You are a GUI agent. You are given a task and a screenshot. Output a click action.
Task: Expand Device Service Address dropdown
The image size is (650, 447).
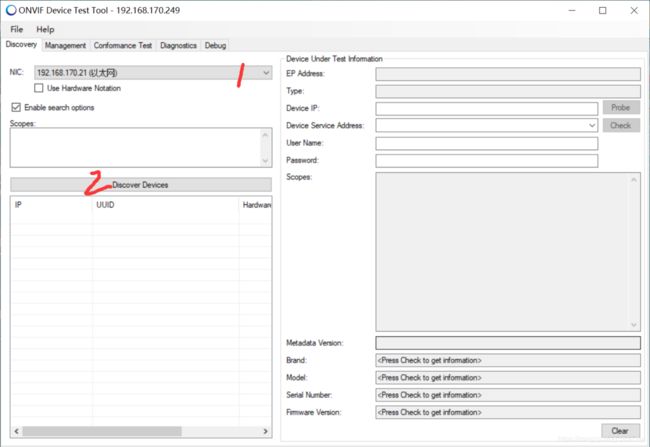click(592, 125)
